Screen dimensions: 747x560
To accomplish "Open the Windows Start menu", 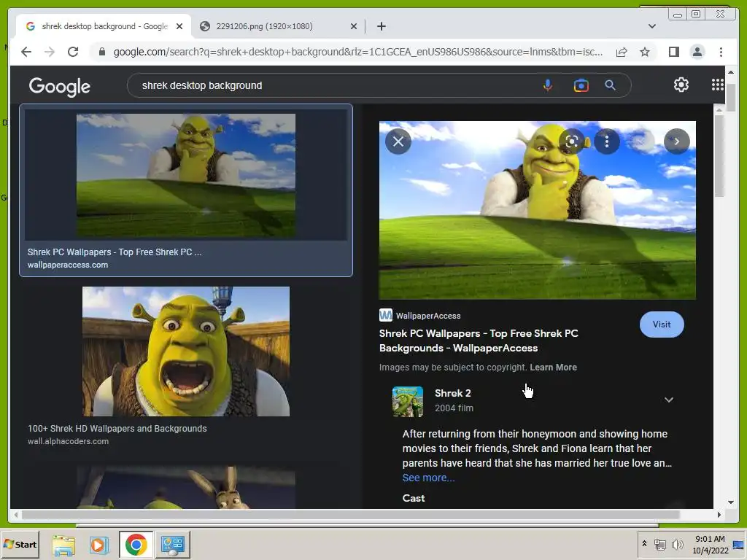I will tap(20, 544).
